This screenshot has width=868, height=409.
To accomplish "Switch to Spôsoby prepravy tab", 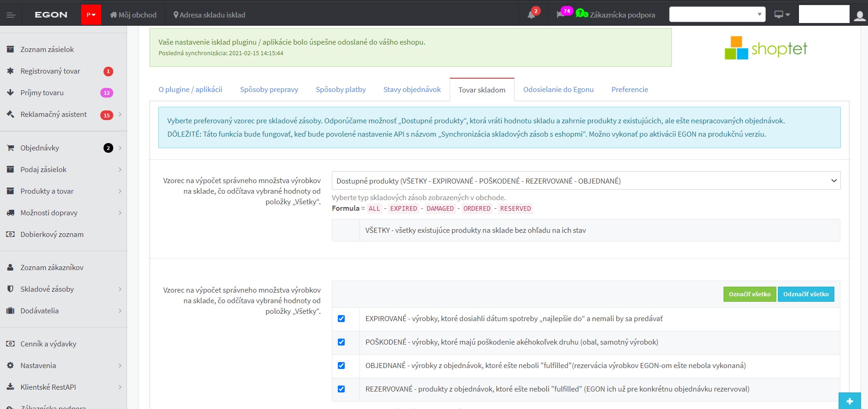I will pos(269,89).
